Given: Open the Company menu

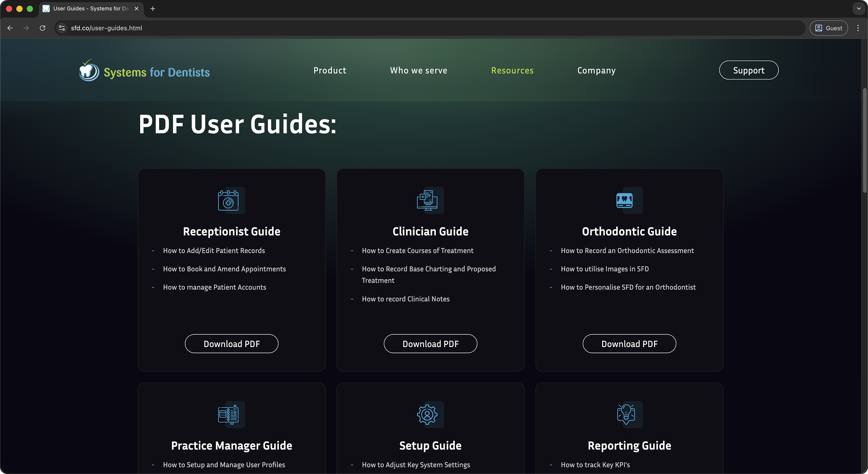Looking at the screenshot, I should coord(596,70).
